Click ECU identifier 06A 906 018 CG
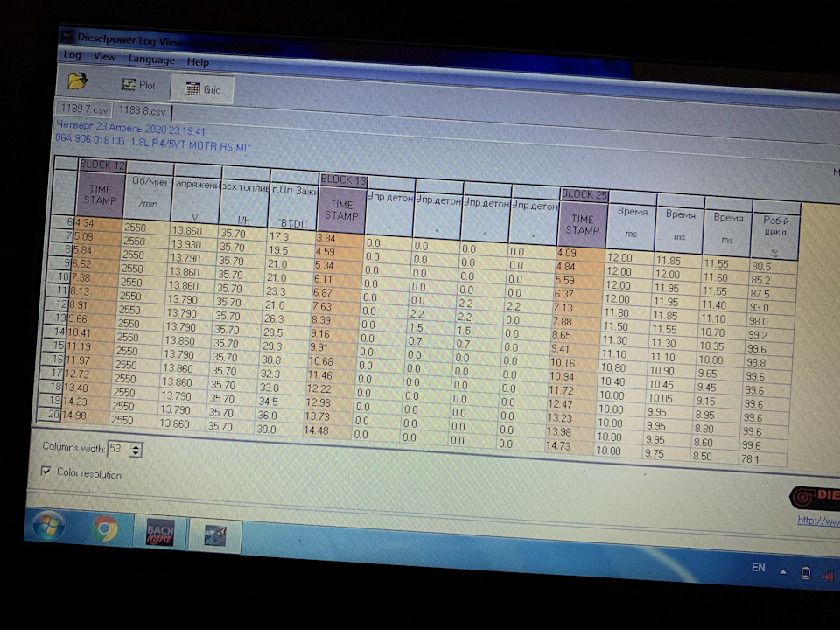Image resolution: width=840 pixels, height=630 pixels. (x=90, y=140)
